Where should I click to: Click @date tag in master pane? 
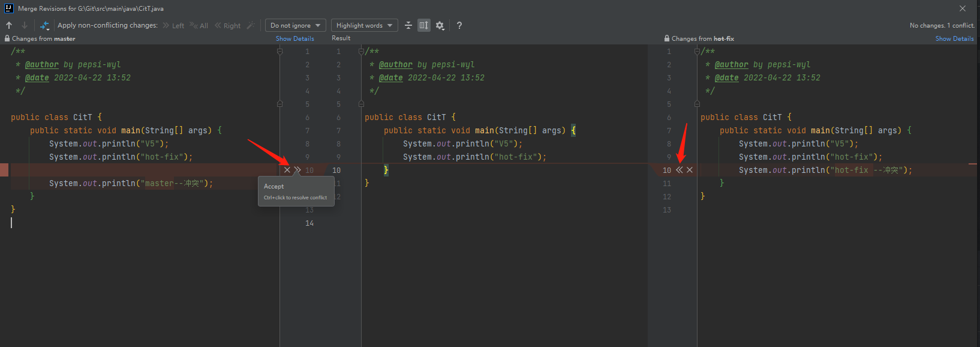coord(37,77)
